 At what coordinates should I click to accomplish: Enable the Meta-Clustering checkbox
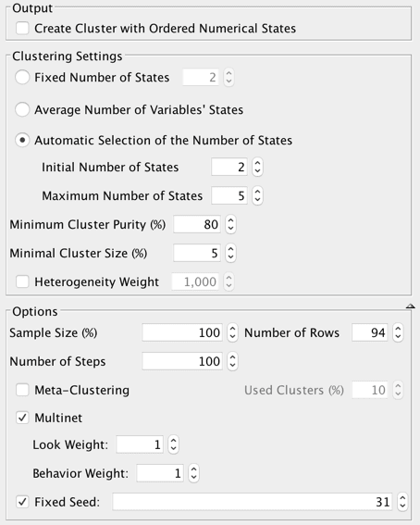click(22, 390)
